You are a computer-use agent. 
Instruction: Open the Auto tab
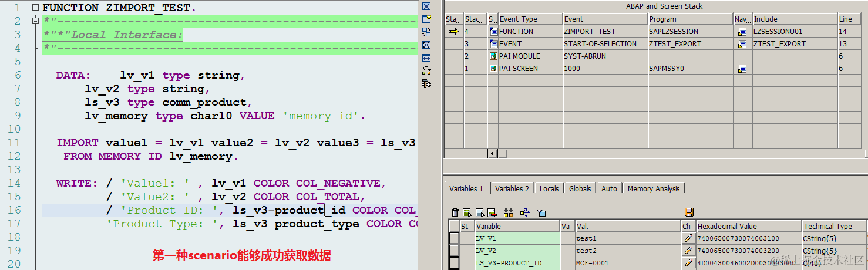click(x=610, y=188)
